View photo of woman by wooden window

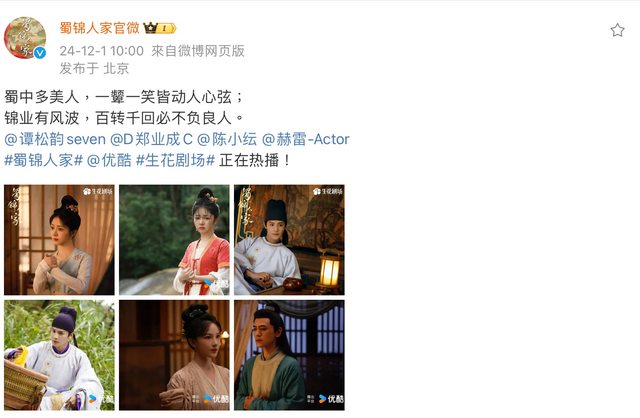pyautogui.click(x=60, y=240)
